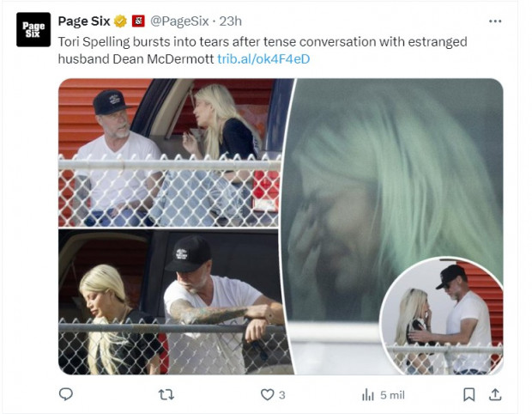
Task: Open the Page Six profile avatar
Action: coord(33,29)
